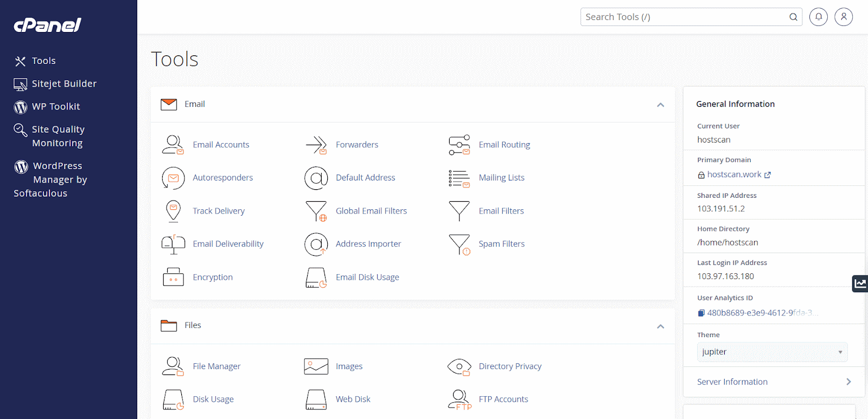This screenshot has height=419, width=868.
Task: Click the Email Disk Usage link
Action: (x=367, y=277)
